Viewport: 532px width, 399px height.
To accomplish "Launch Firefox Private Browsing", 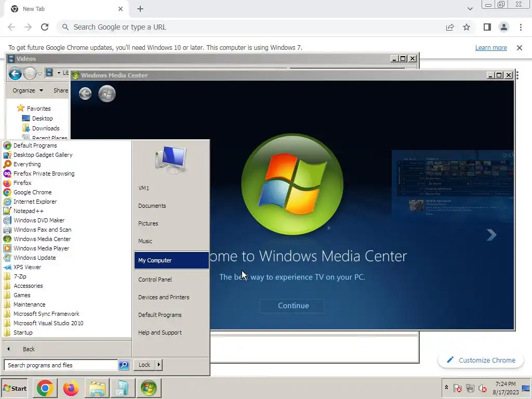I will point(44,174).
